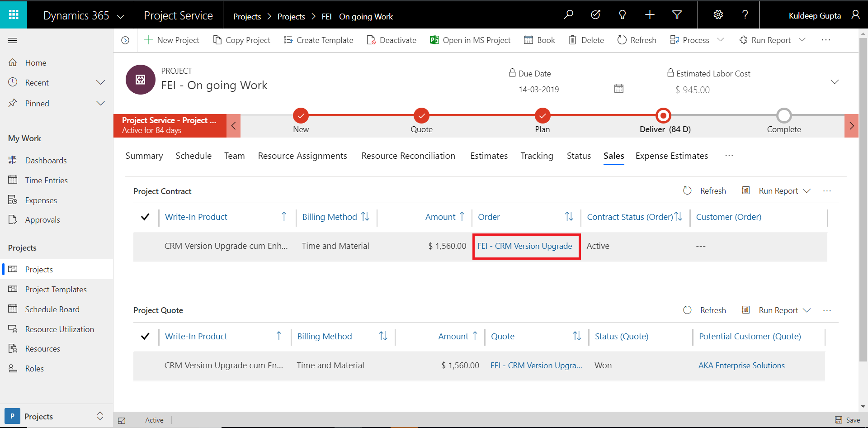Open the advanced find filter icon
The image size is (868, 428).
677,15
